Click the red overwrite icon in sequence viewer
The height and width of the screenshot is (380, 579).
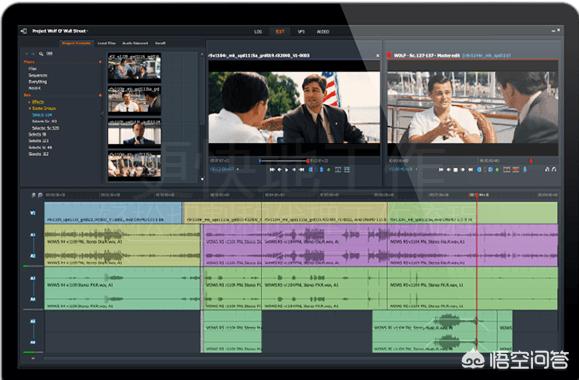click(x=516, y=170)
